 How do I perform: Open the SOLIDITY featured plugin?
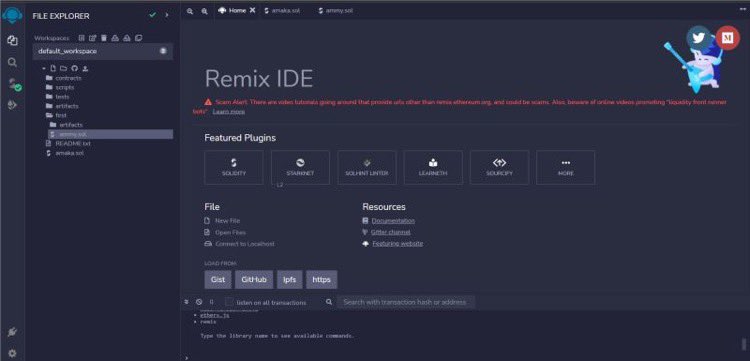click(x=233, y=167)
